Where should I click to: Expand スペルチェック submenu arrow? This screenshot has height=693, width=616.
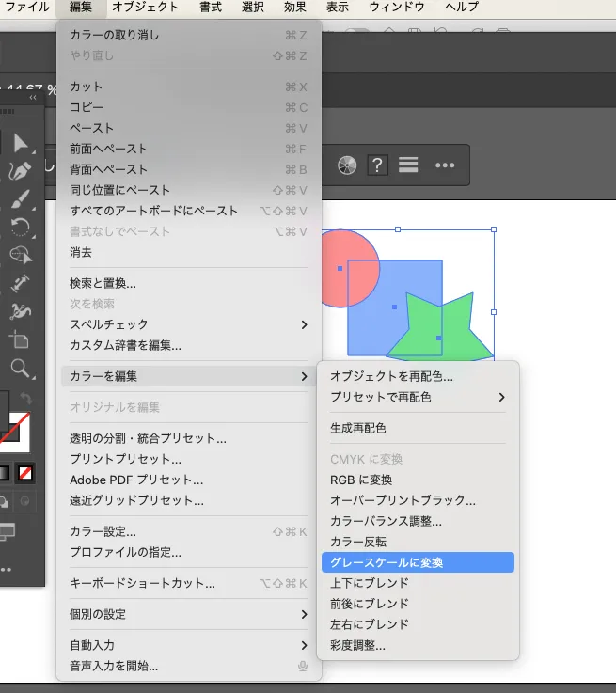pos(304,324)
